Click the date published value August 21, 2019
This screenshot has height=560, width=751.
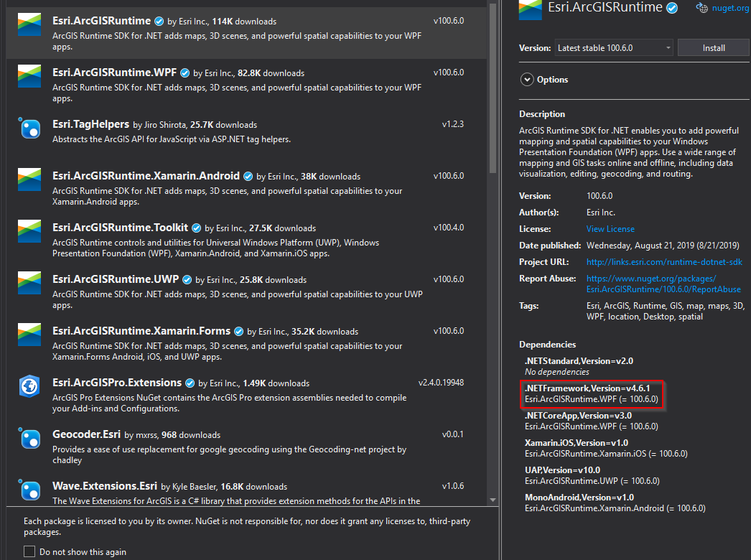click(663, 246)
